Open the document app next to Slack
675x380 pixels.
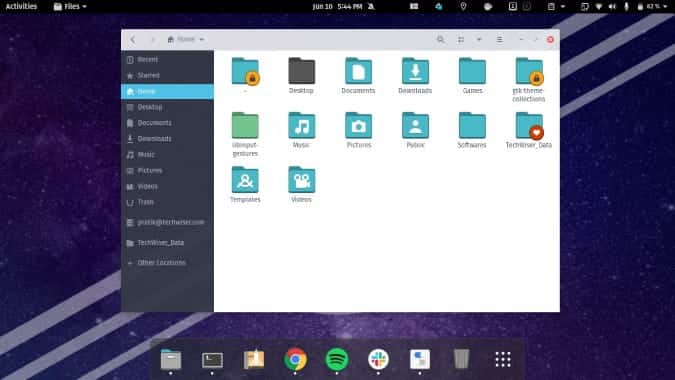click(420, 359)
